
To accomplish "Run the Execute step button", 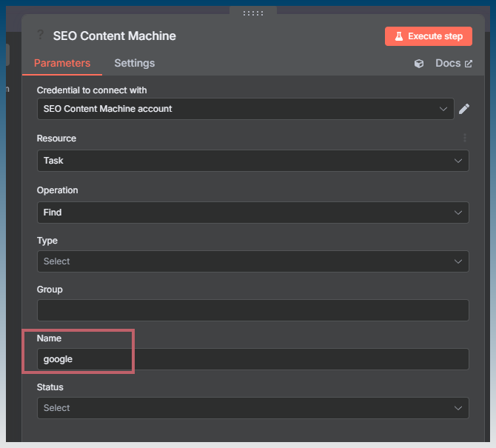I will (x=429, y=36).
